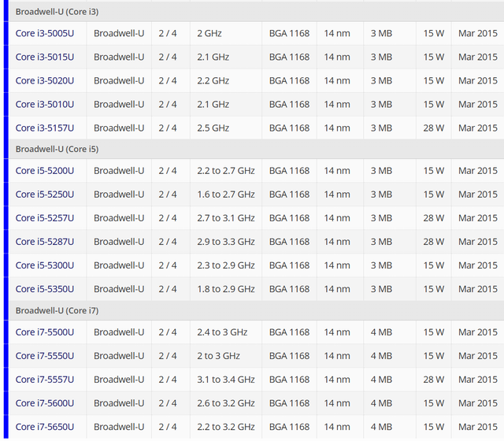Click the 2.3 to 2.9 GHz clock cell
The height and width of the screenshot is (441, 504).
[x=226, y=265]
